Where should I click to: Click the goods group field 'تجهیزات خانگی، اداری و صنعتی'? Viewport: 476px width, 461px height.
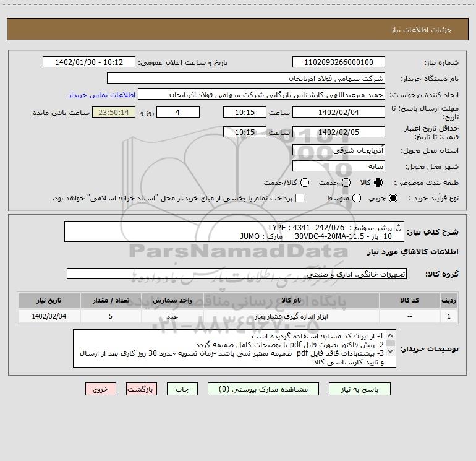coord(237,274)
